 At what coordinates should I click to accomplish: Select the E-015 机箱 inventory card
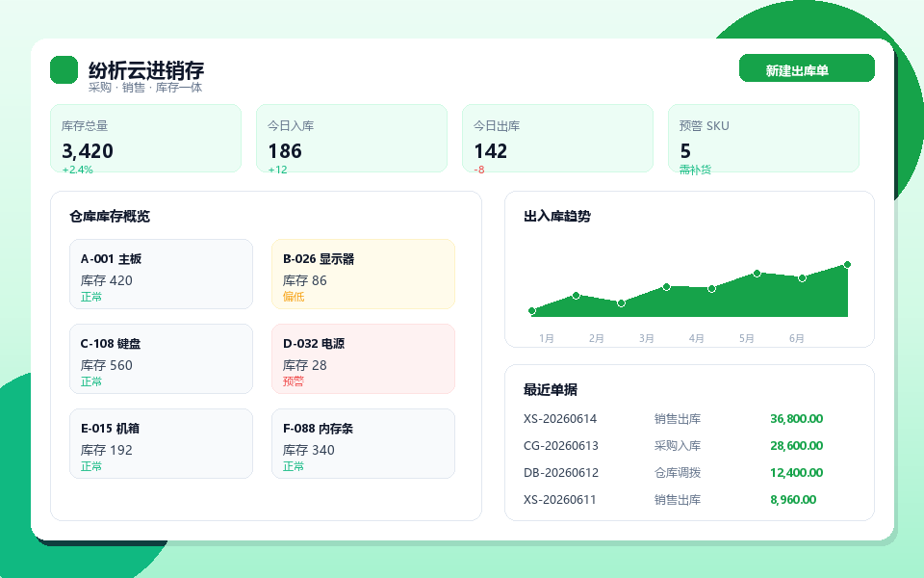(x=161, y=444)
